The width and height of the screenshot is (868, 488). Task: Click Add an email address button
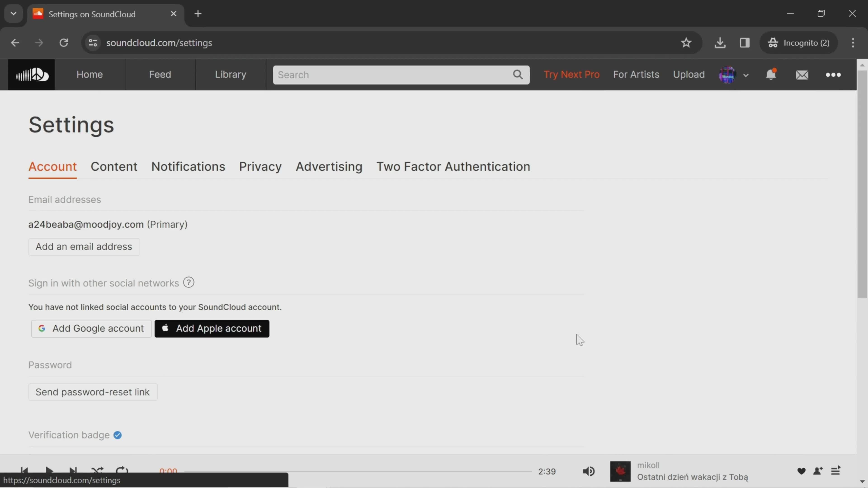pyautogui.click(x=83, y=246)
